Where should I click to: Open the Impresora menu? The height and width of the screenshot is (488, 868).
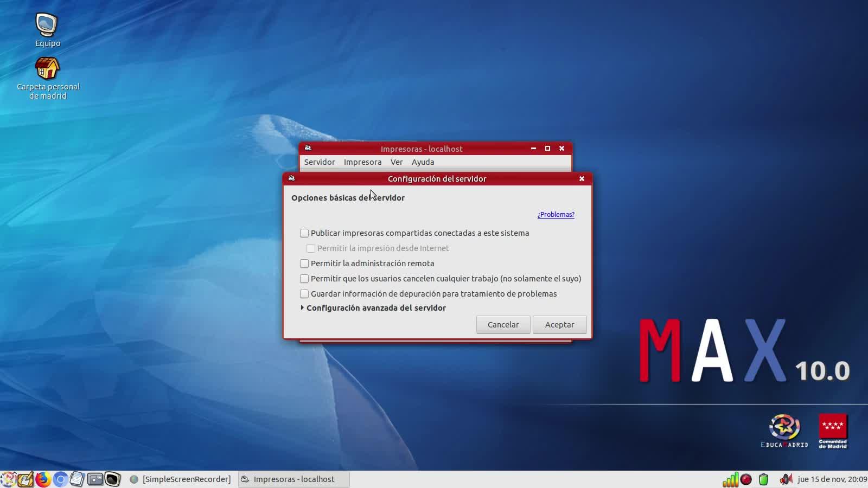362,162
